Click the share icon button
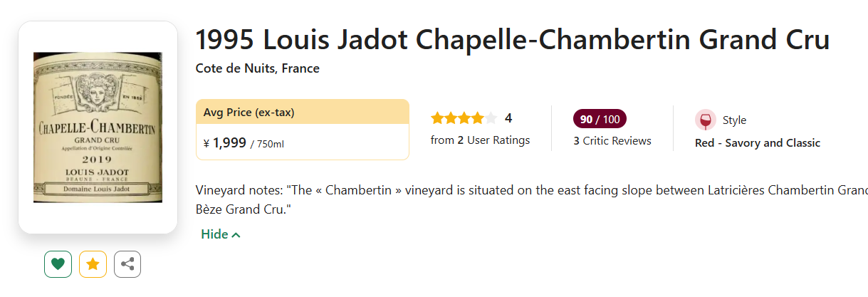 click(x=127, y=264)
